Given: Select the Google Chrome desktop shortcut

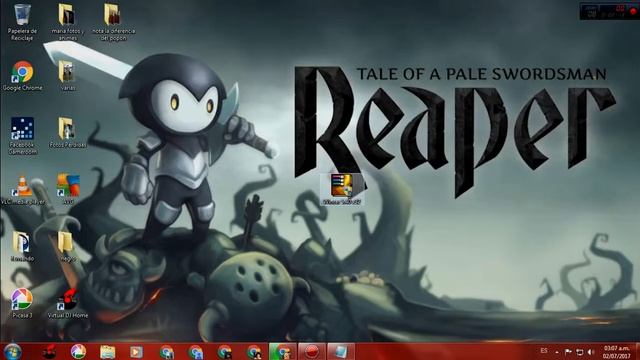Looking at the screenshot, I should click(22, 76).
